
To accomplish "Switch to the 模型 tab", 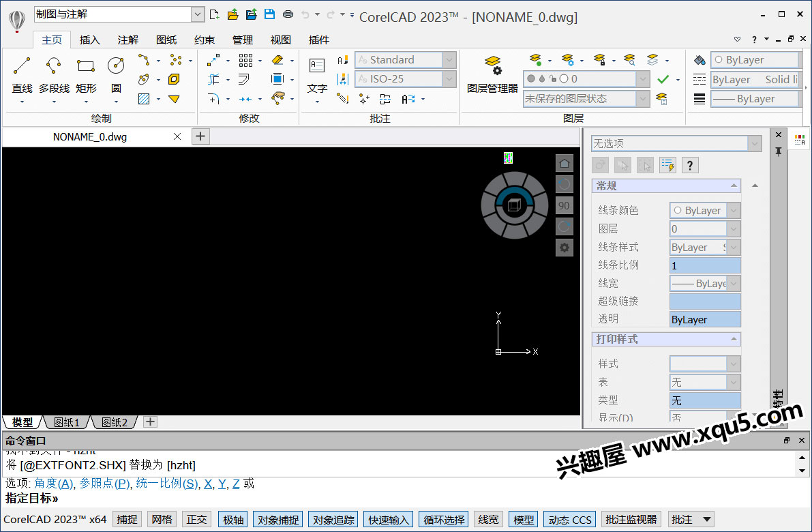I will coord(22,422).
